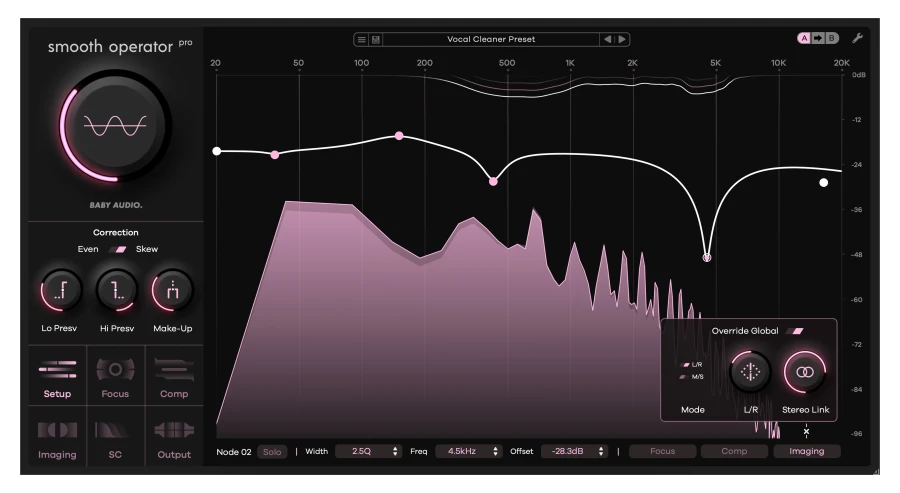Click the Width stepper arrows
Image resolution: width=900 pixels, height=493 pixels.
395,452
